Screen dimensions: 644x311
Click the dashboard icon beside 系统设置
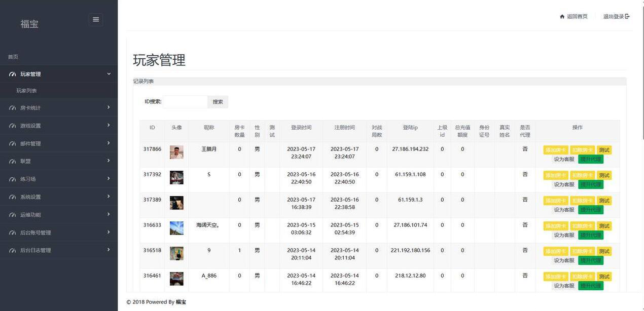tap(13, 197)
